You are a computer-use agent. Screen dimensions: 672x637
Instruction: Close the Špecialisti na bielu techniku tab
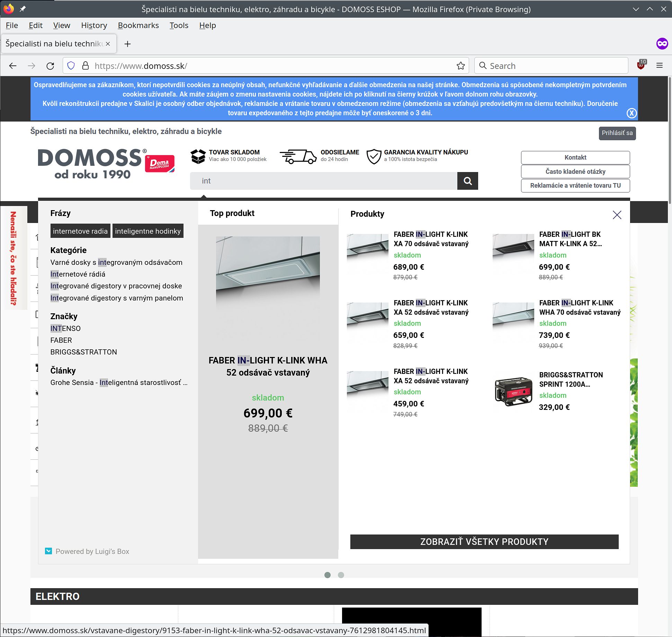coord(108,44)
